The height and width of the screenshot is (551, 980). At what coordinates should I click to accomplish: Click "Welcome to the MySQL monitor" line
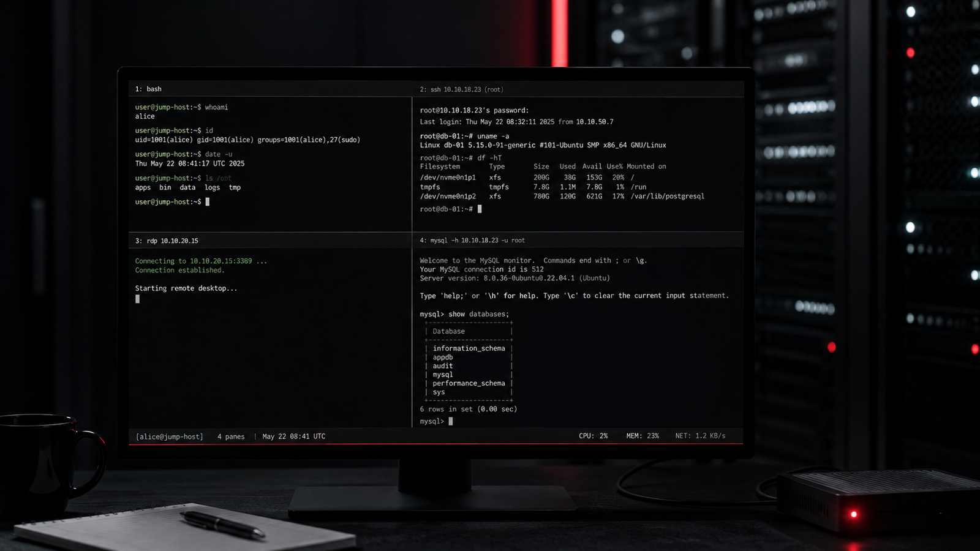(x=533, y=261)
